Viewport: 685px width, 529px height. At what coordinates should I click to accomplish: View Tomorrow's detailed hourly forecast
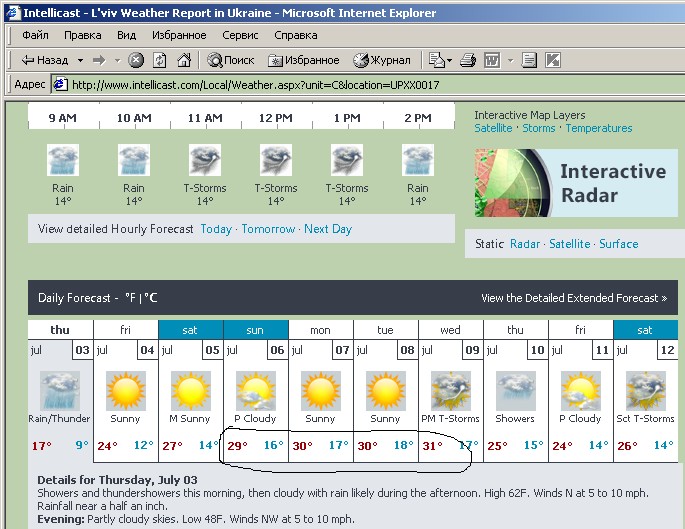click(268, 229)
